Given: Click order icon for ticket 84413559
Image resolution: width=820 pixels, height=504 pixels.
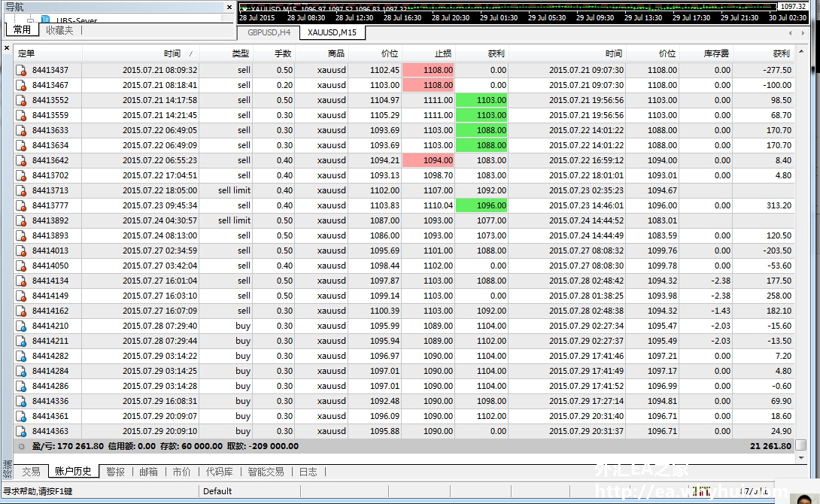Looking at the screenshot, I should 21,116.
